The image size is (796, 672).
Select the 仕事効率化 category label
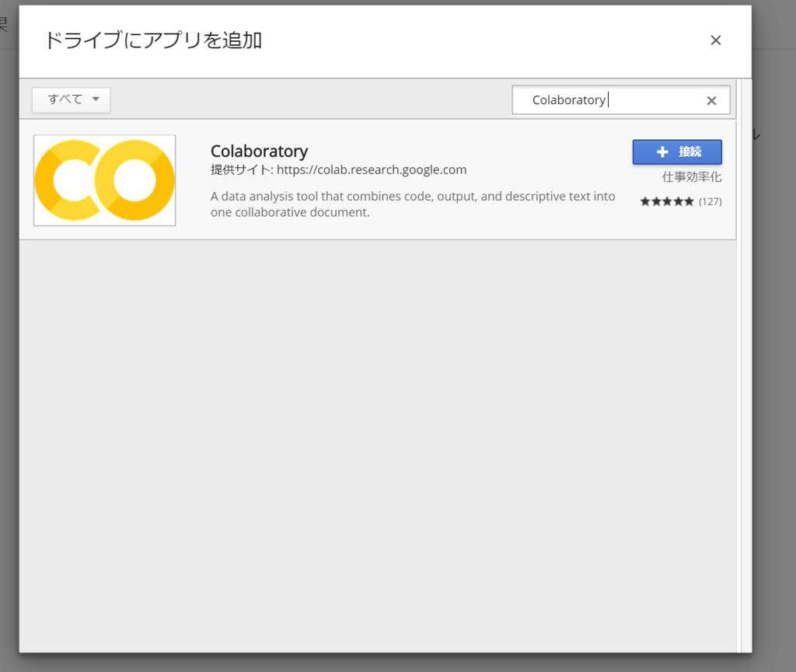[691, 177]
